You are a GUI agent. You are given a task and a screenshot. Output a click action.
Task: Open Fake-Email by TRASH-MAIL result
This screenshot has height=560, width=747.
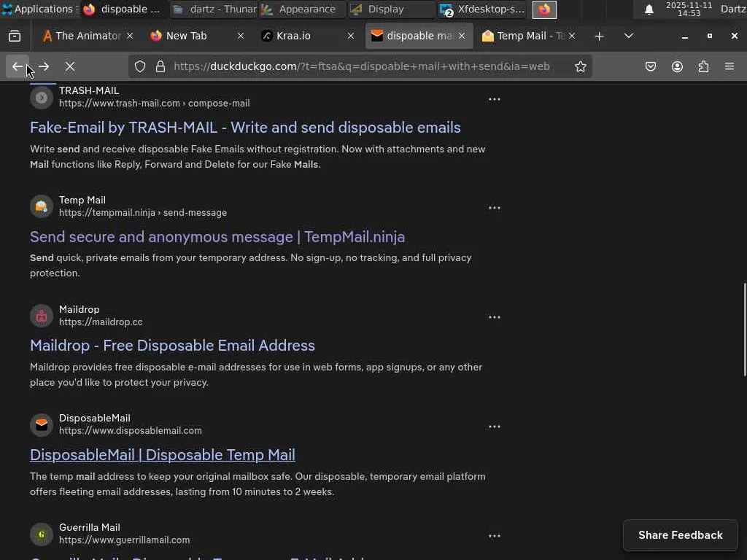pos(245,127)
